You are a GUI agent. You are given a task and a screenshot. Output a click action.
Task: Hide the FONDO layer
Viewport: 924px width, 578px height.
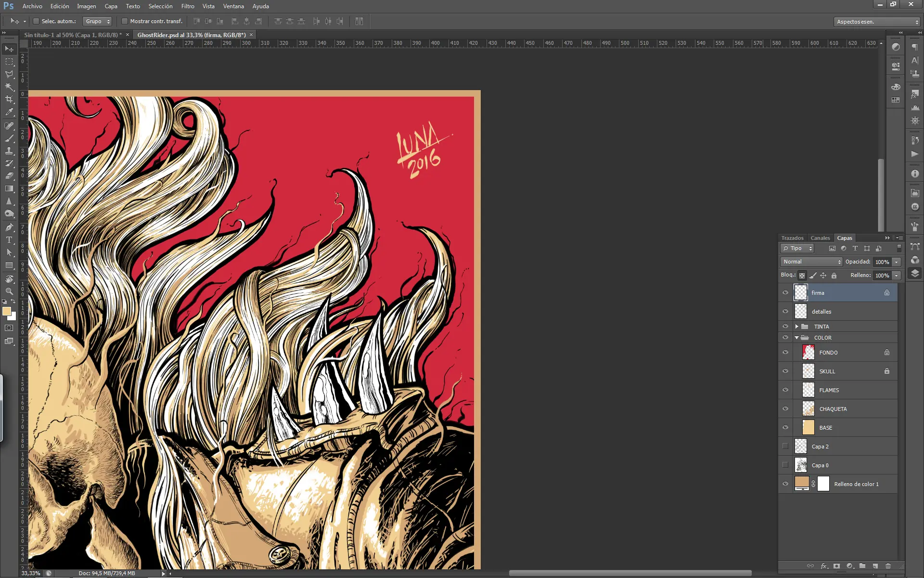(x=785, y=352)
